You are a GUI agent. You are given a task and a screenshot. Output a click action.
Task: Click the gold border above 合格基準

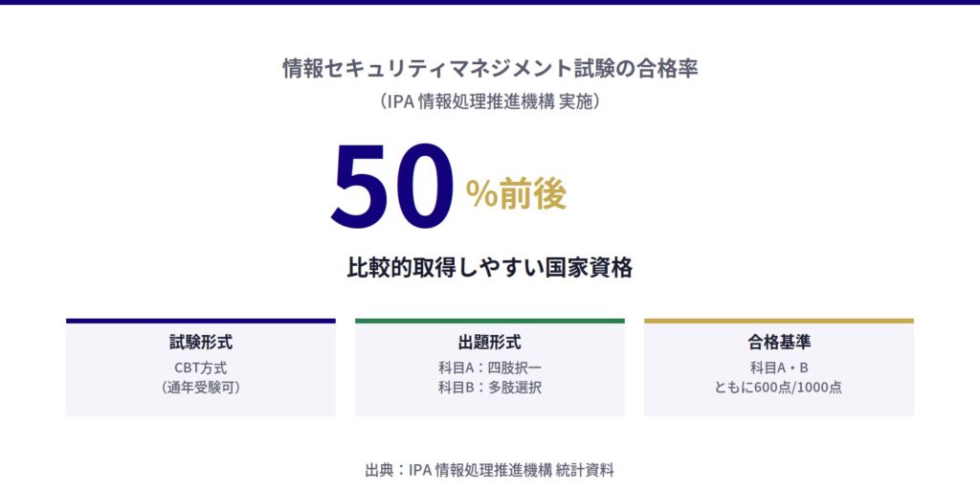[x=778, y=321]
